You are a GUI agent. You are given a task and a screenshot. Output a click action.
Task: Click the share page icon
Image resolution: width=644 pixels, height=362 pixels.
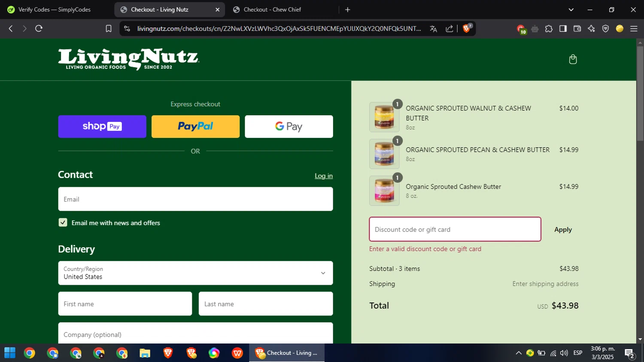point(450,28)
